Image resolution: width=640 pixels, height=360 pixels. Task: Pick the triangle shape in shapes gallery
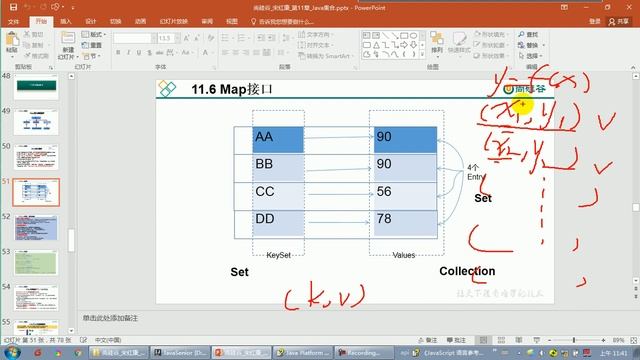(376, 45)
